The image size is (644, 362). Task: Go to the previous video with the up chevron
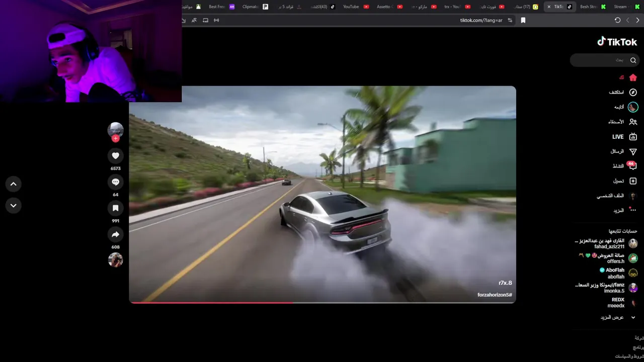(14, 184)
